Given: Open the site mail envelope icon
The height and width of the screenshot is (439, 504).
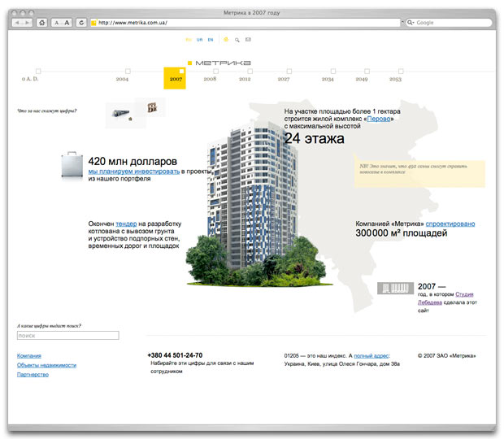Looking at the screenshot, I should pyautogui.click(x=248, y=39).
